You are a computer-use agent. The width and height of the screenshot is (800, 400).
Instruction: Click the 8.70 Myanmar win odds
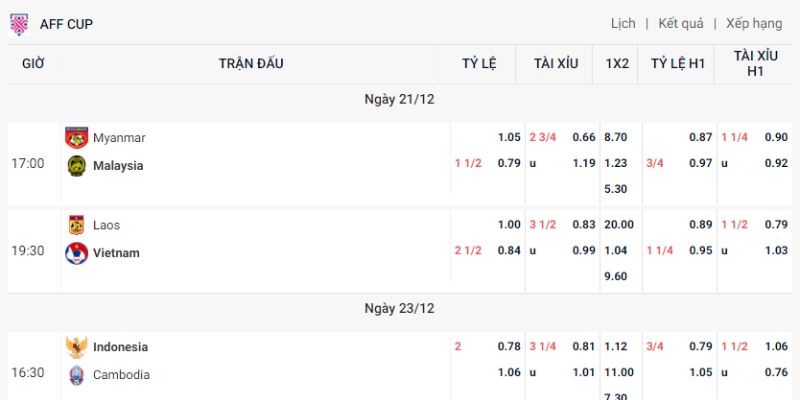click(616, 137)
